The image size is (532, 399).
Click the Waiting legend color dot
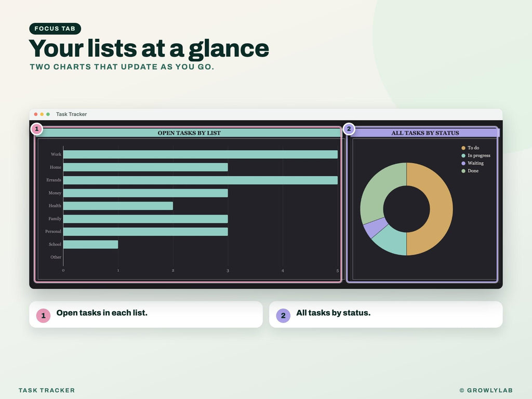coord(463,163)
